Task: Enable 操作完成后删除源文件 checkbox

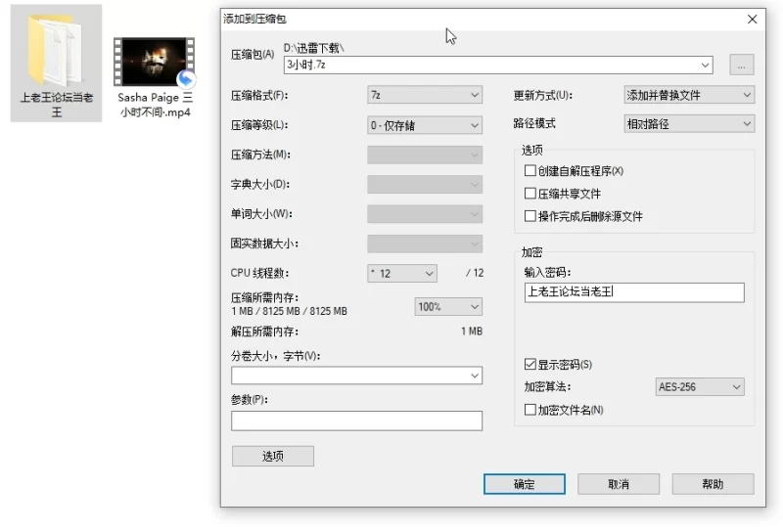Action: tap(530, 216)
